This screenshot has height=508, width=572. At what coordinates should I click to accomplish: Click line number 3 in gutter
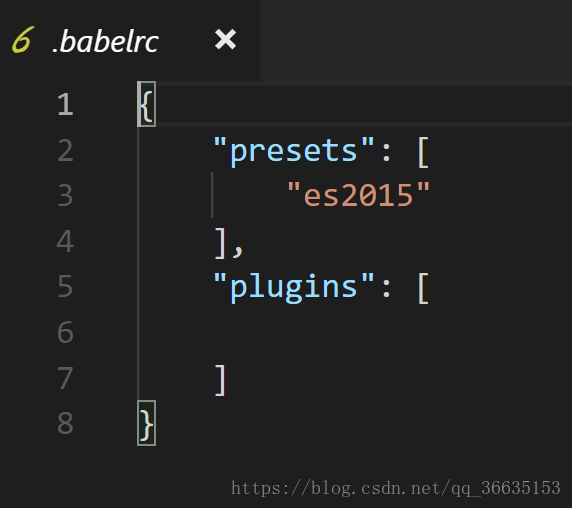coord(65,195)
